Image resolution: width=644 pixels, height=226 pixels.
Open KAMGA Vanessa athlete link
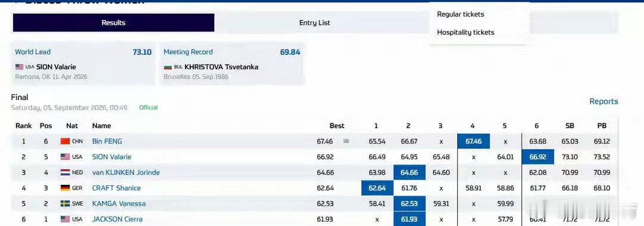(x=119, y=204)
